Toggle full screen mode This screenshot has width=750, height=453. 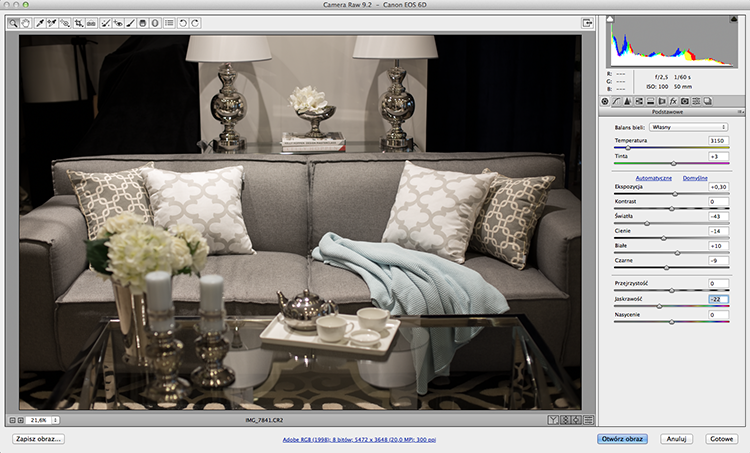click(x=587, y=23)
